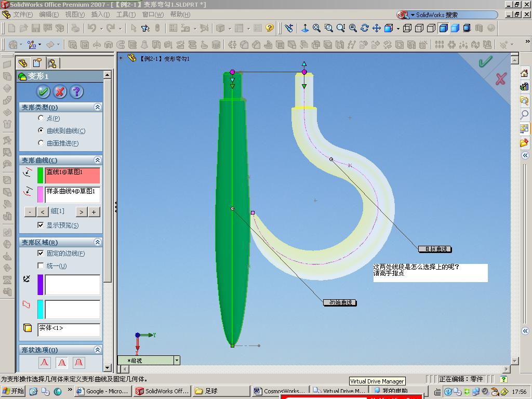
Task: Click the Print icon in the toolbar
Action: tap(75, 28)
